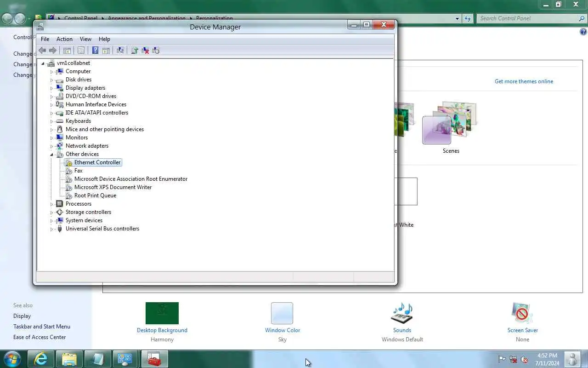Toggle the Show/Hide Console Tree toolbar icon
This screenshot has height=368, width=588.
67,51
